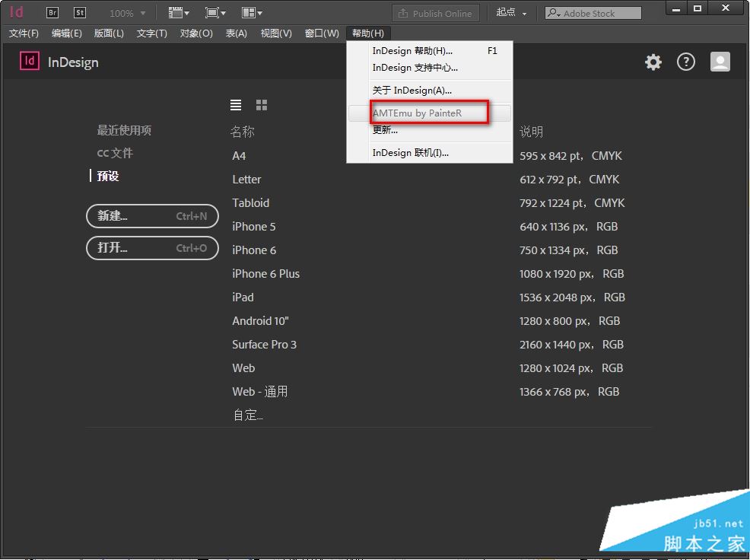
Task: Click the 说明 column header
Action: (x=531, y=132)
